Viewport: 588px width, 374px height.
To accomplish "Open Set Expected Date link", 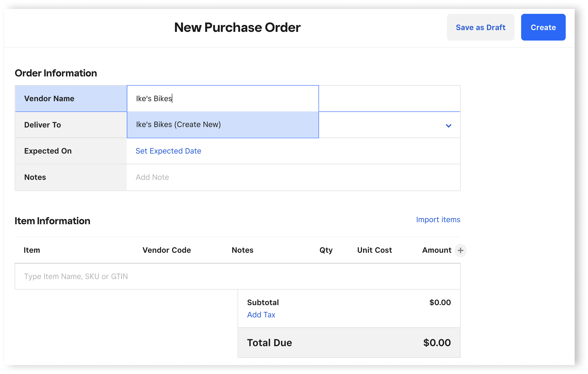I will 168,151.
